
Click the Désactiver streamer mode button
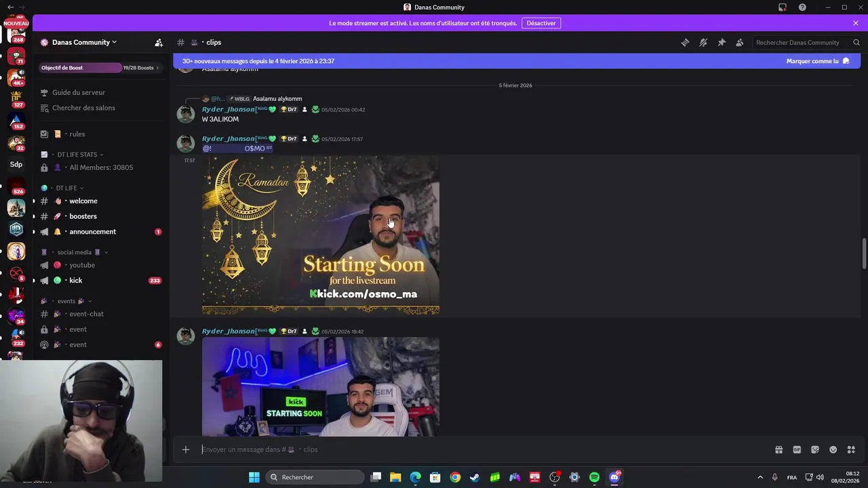tap(541, 23)
